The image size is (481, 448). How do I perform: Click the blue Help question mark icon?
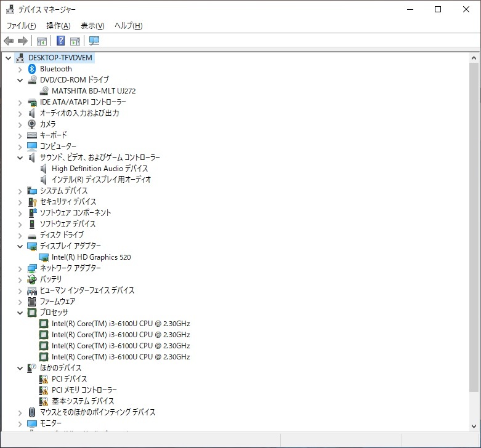pos(60,41)
